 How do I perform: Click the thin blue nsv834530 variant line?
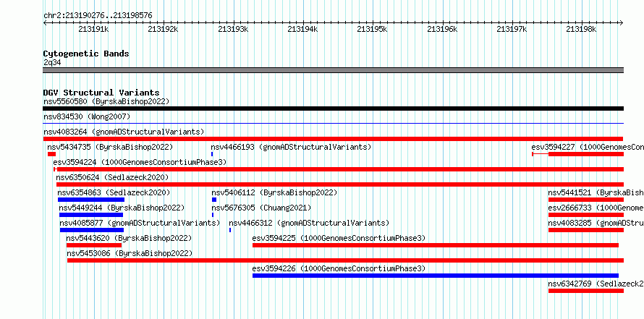pyautogui.click(x=333, y=123)
